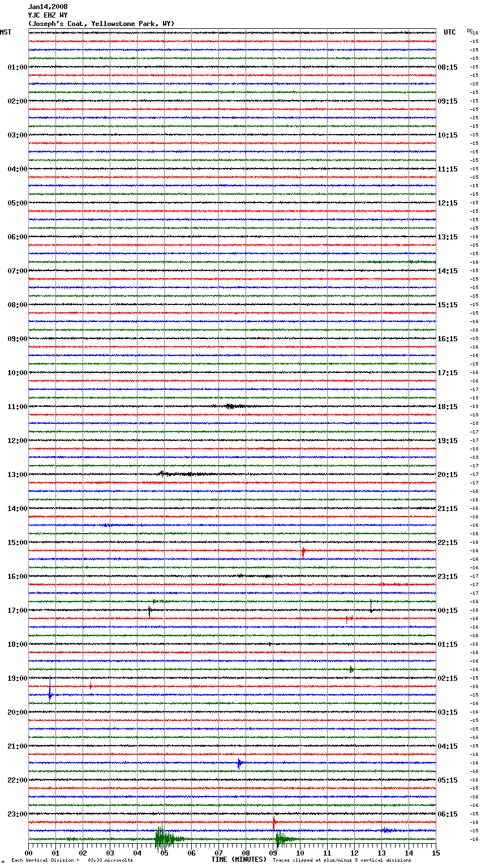Click the 20:00 MST time label
Screen dimensions: 481x868
click(18, 712)
